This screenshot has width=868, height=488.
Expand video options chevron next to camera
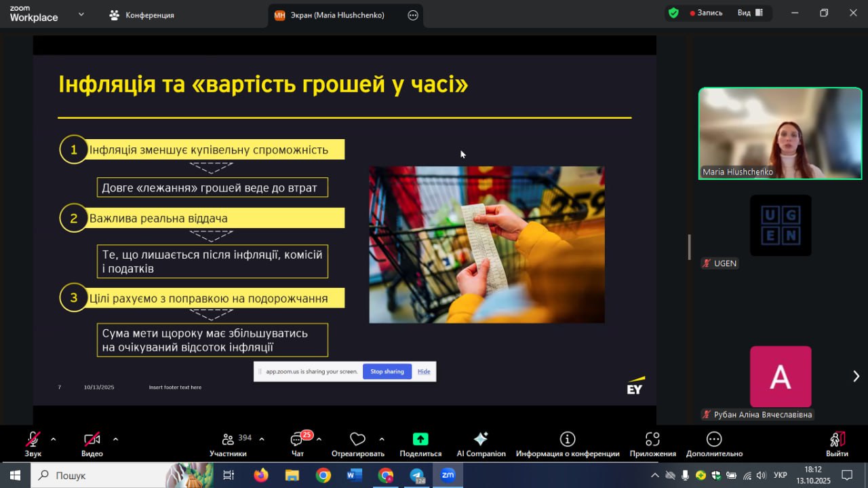(x=115, y=439)
